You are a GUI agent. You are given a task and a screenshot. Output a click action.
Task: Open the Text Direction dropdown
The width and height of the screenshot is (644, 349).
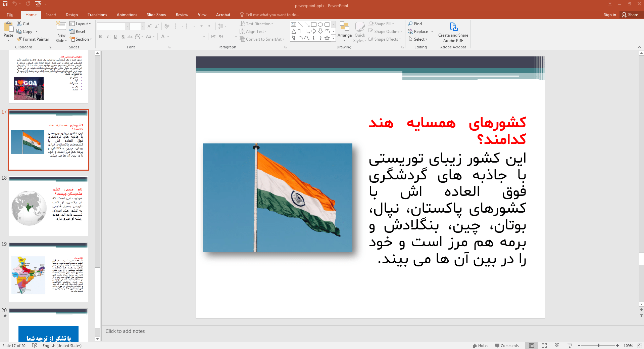pyautogui.click(x=257, y=24)
